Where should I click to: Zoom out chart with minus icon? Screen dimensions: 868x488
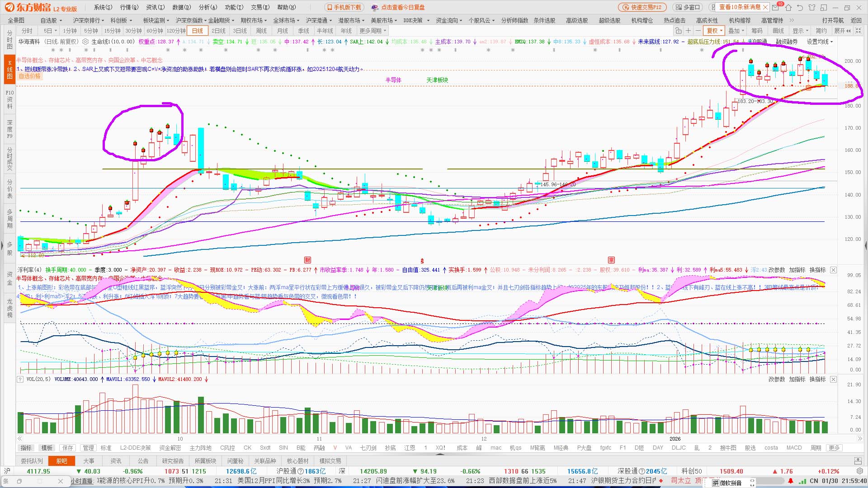coord(698,31)
